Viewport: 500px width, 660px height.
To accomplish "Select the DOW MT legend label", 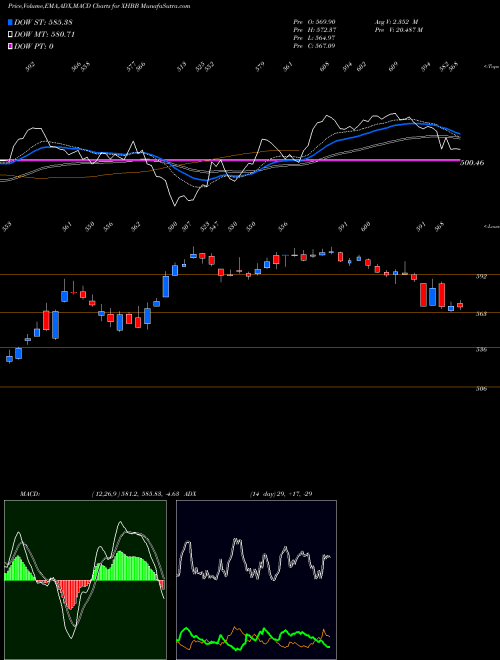I will 44,35.
